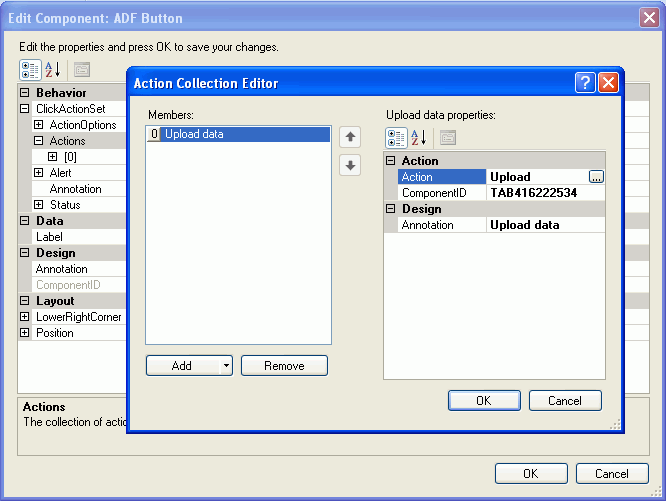Select the Action property row

(442, 177)
